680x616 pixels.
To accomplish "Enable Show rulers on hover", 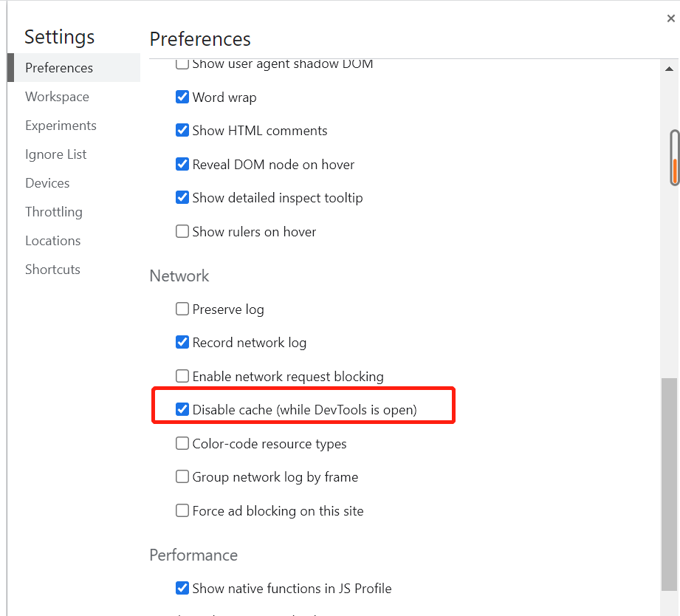I will point(182,232).
